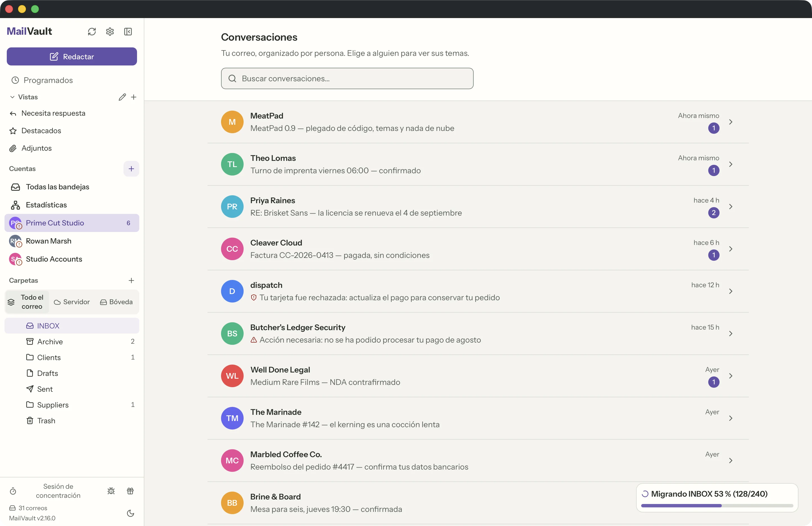Click the sync refresh icon

92,31
